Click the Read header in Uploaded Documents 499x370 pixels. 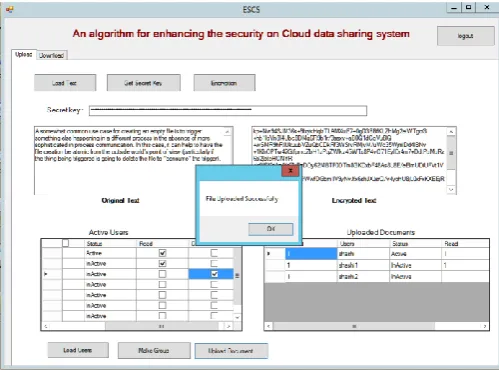coord(465,244)
